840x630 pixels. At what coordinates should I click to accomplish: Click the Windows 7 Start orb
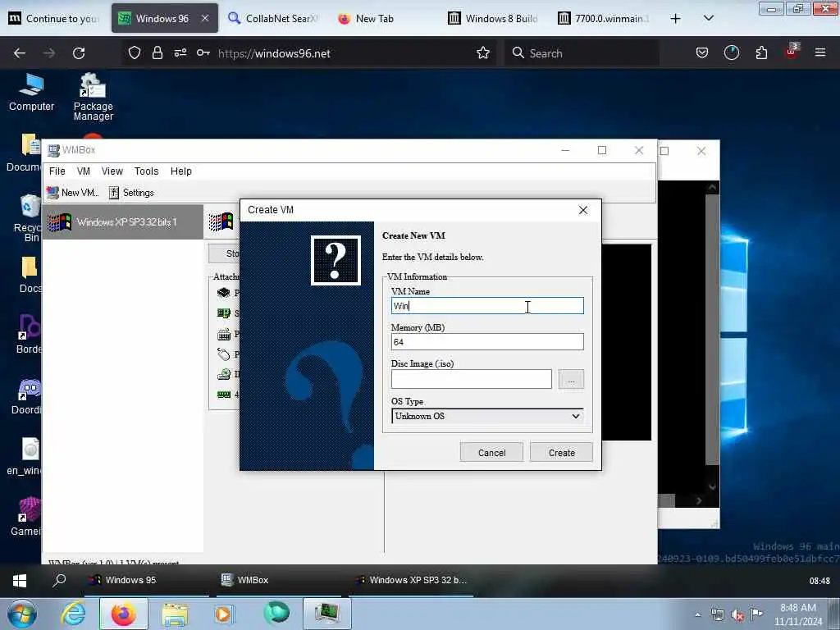[x=21, y=614]
